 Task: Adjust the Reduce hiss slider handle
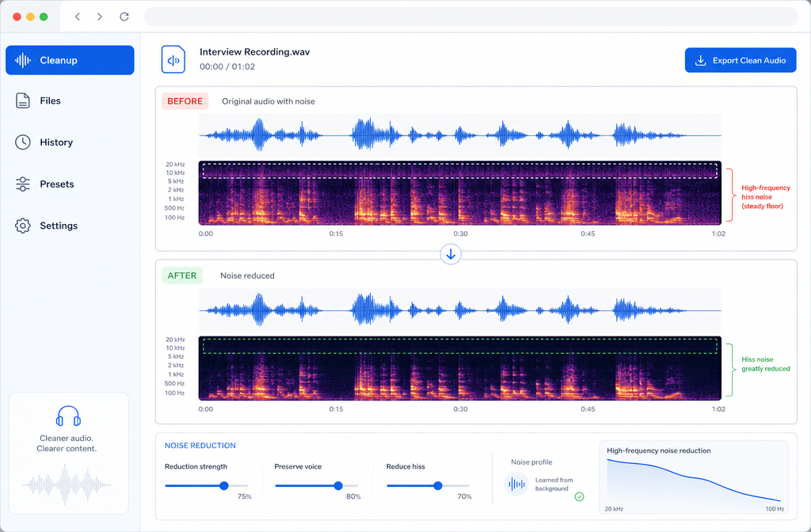click(x=438, y=485)
